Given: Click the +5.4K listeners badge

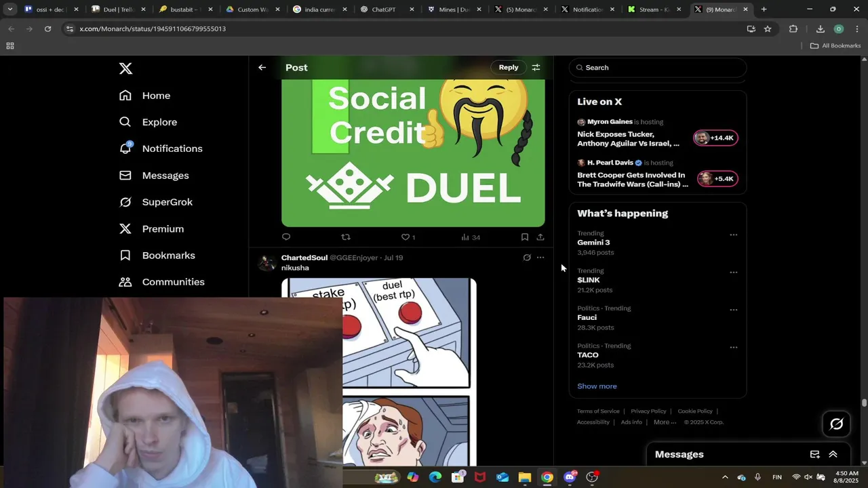Looking at the screenshot, I should pos(716,178).
